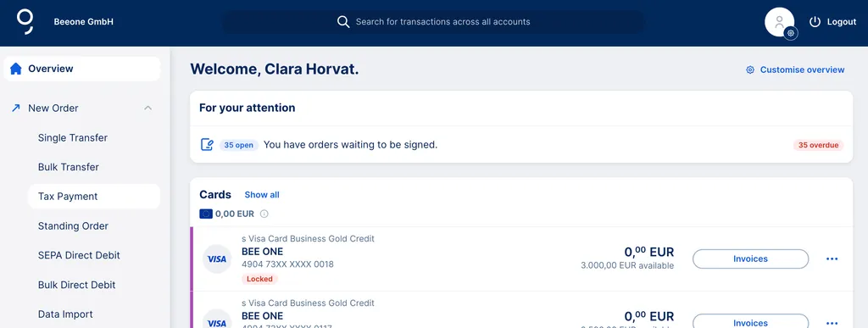
Task: Open three-dot menu for card 0018
Action: [832, 259]
